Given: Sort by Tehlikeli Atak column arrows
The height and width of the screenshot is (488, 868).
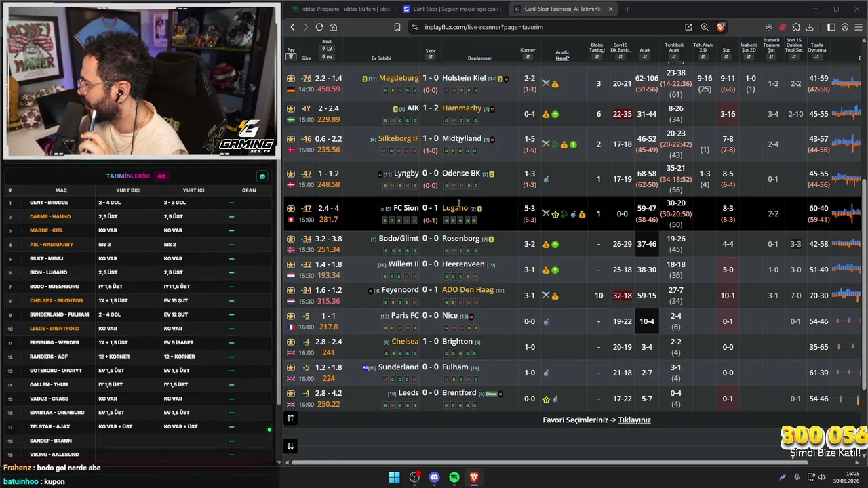Looking at the screenshot, I should 674,58.
